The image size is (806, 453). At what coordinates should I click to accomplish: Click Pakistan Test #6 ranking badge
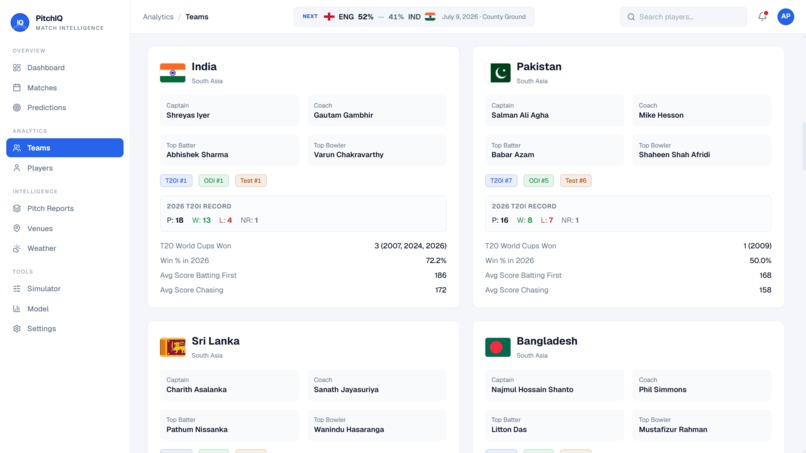(x=576, y=180)
